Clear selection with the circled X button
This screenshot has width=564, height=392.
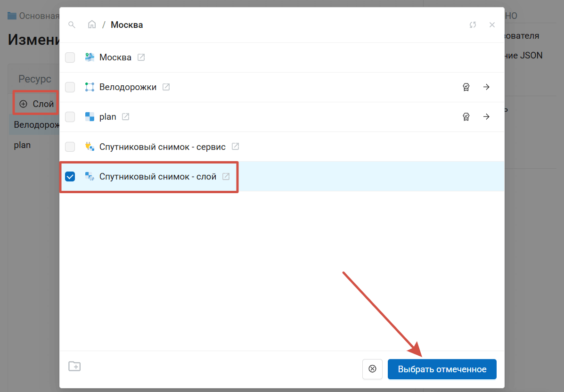click(x=372, y=369)
